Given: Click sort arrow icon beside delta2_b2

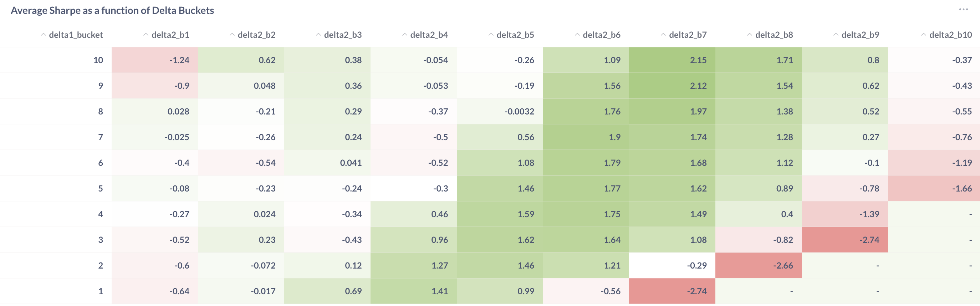Looking at the screenshot, I should click(232, 35).
